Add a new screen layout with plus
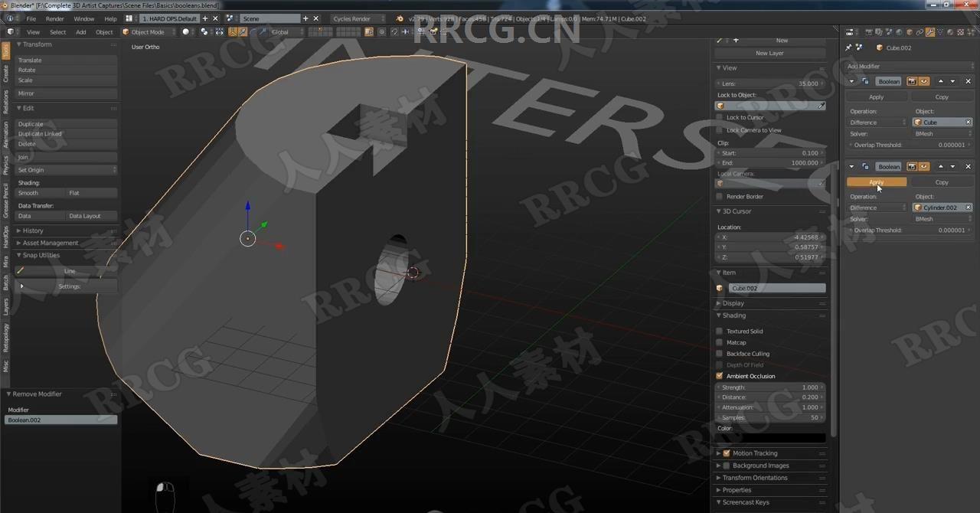This screenshot has width=980, height=513. (204, 18)
